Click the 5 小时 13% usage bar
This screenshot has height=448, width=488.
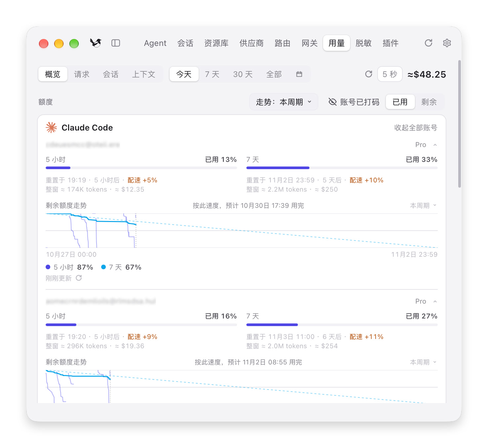[x=141, y=168]
